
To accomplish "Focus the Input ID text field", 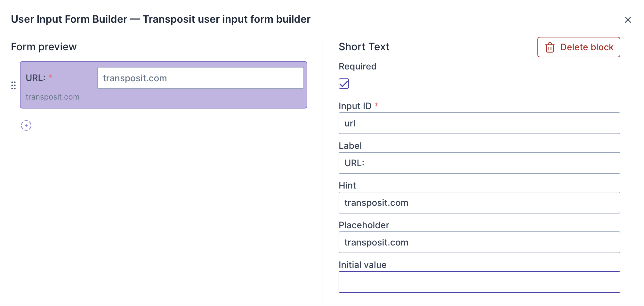I will (479, 123).
